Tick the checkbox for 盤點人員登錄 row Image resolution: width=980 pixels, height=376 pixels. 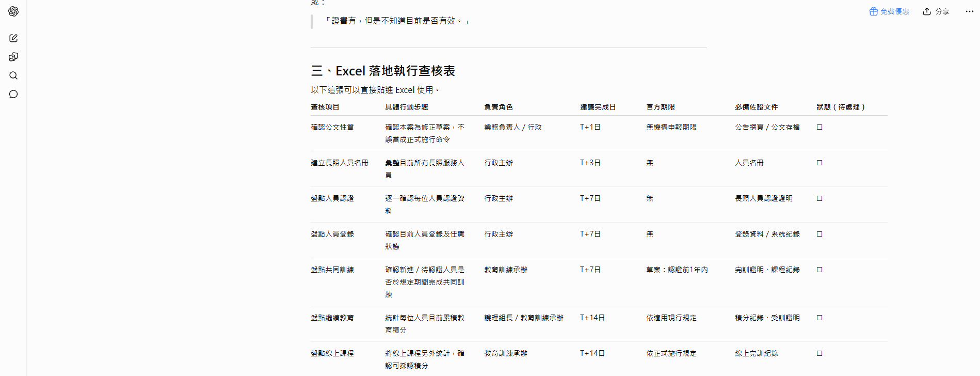(x=820, y=234)
